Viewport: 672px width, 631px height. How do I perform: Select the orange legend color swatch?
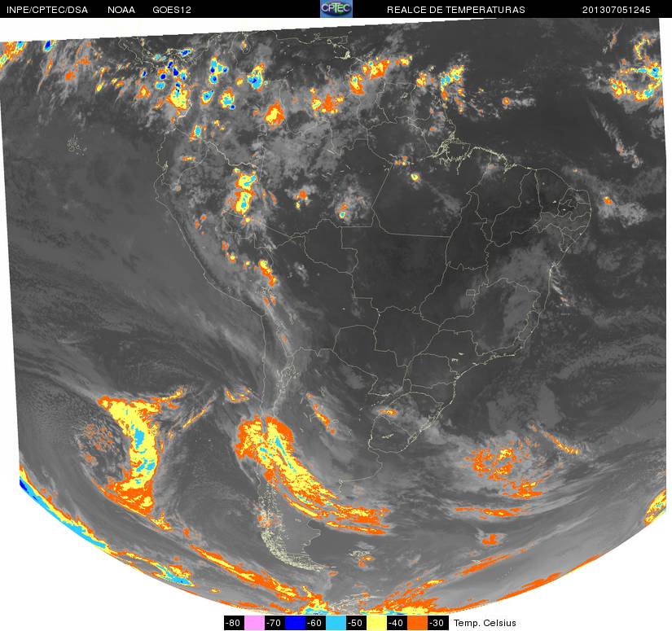[x=419, y=623]
